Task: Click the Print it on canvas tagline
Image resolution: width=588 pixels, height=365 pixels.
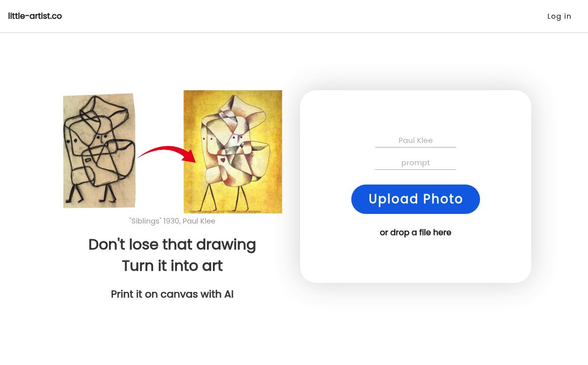Action: pos(172,294)
